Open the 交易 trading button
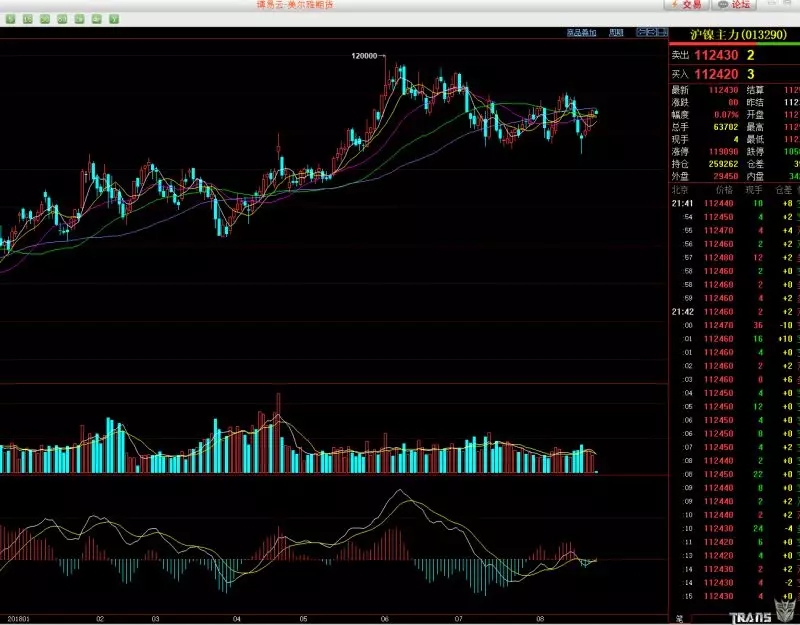 686,5
